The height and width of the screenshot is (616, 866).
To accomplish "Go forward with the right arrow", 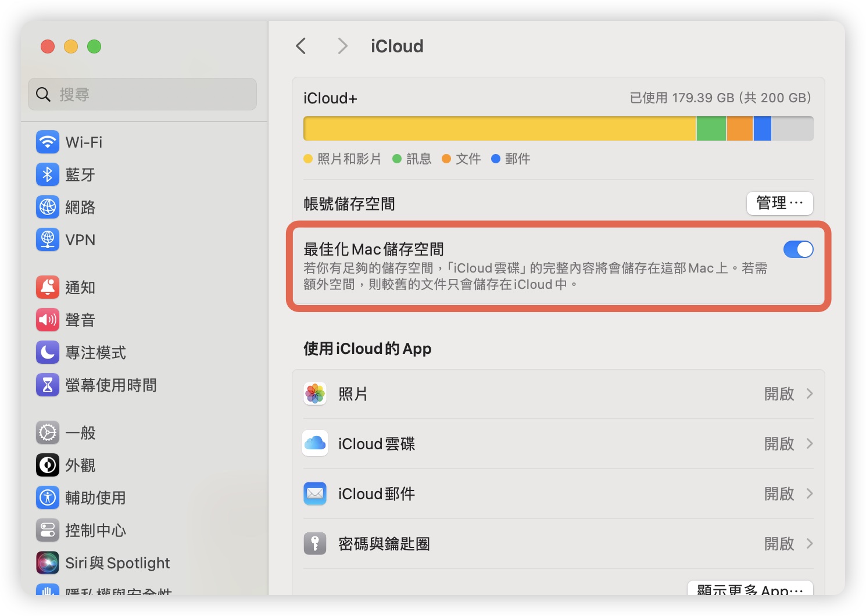I will point(343,46).
